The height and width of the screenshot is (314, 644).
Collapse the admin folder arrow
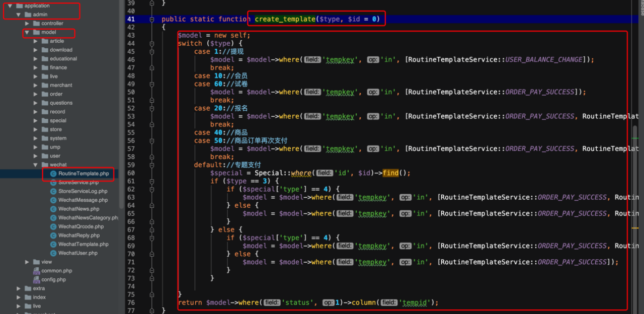click(19, 15)
